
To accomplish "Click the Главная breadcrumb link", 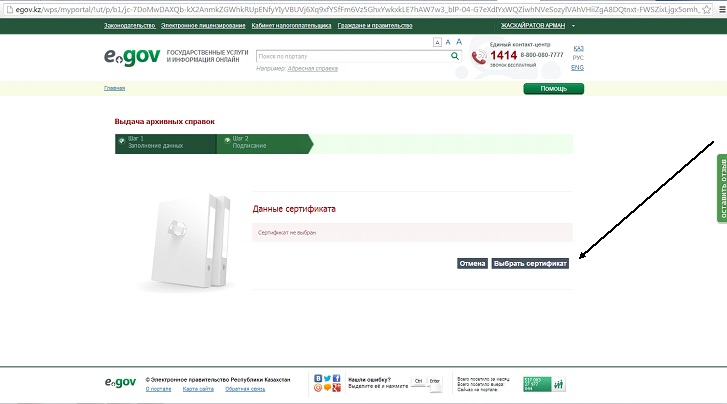I will tap(115, 88).
